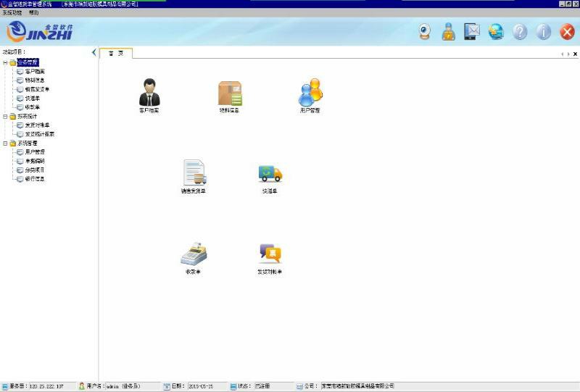Click the red X exit icon in toolbar
This screenshot has height=392, width=580.
point(567,32)
